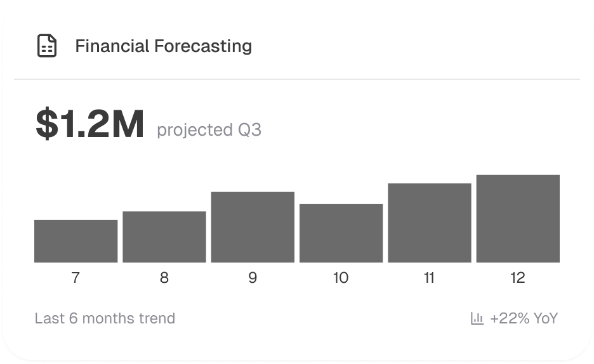Click the month 9 bar

[253, 227]
